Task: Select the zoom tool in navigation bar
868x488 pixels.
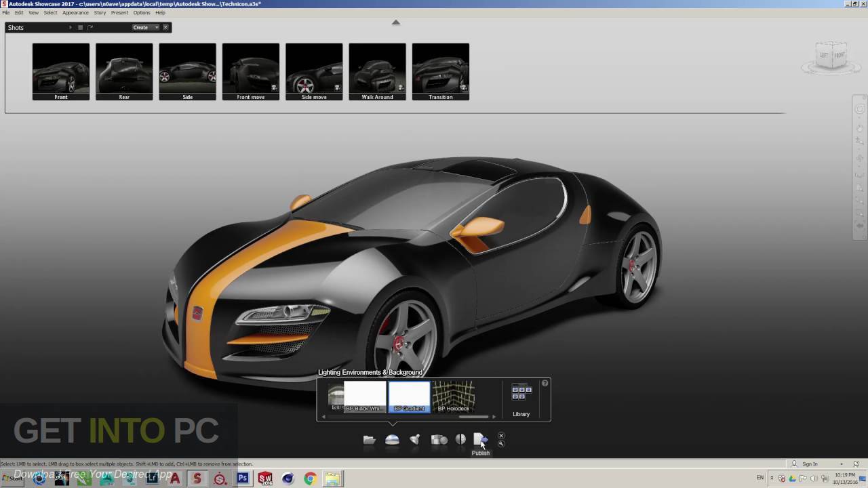Action: coord(860,142)
